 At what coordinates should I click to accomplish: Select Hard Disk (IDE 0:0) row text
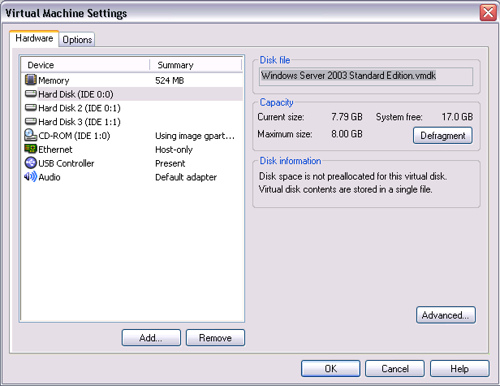pos(76,94)
